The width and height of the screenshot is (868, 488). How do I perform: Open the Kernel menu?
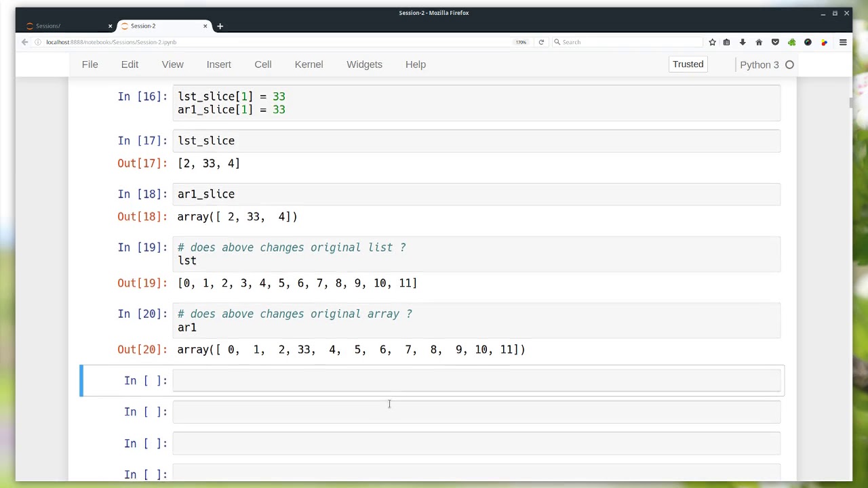coord(309,64)
